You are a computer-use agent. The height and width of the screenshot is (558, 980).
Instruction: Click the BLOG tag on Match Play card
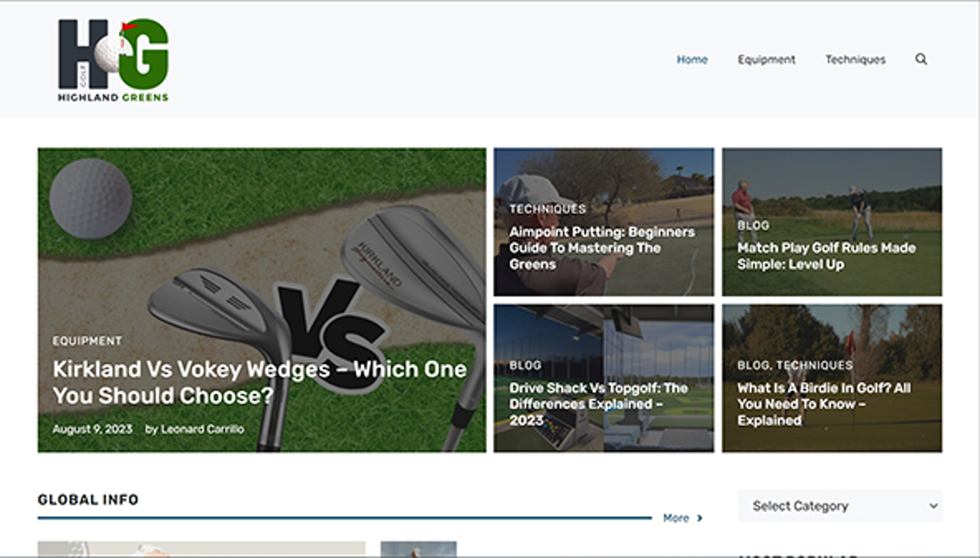click(x=754, y=226)
